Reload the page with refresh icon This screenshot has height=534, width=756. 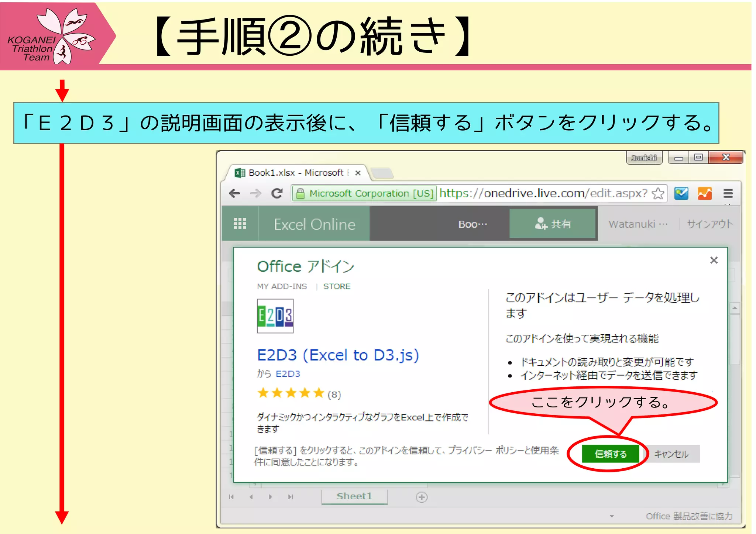(277, 193)
